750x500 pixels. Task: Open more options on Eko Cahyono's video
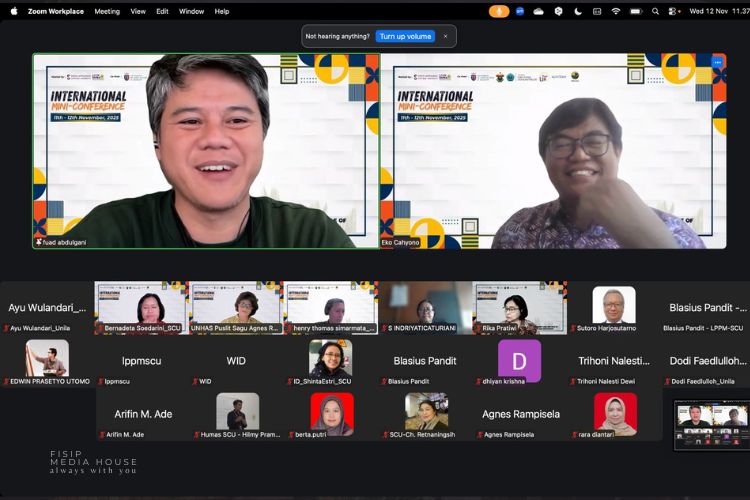click(x=717, y=63)
